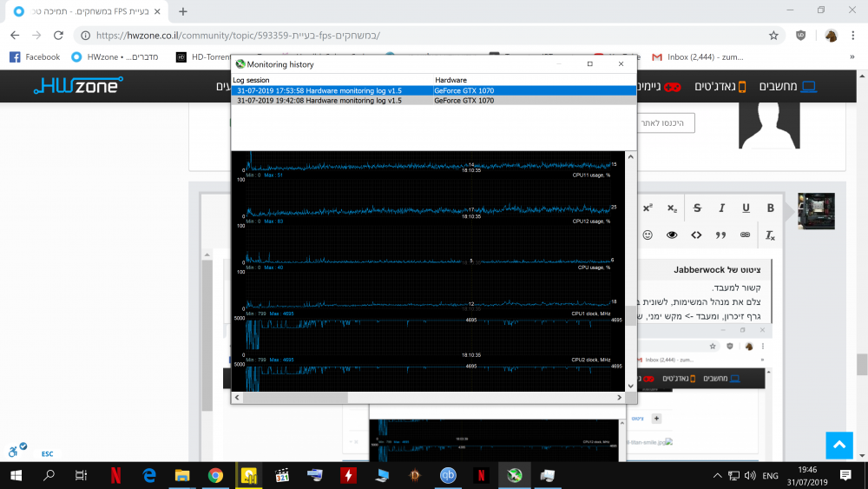Apply bold formatting in post editor

pos(770,208)
